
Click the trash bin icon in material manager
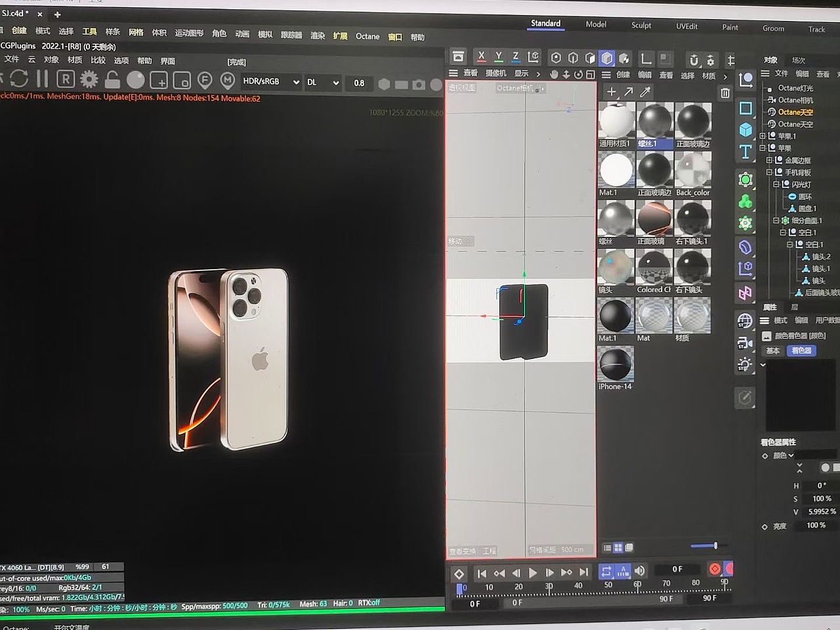724,93
